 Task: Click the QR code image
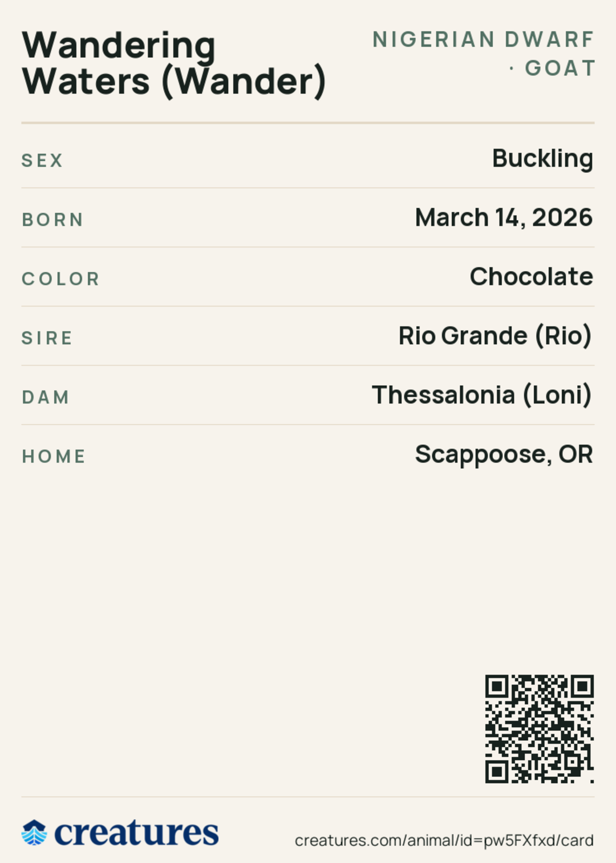click(x=540, y=729)
